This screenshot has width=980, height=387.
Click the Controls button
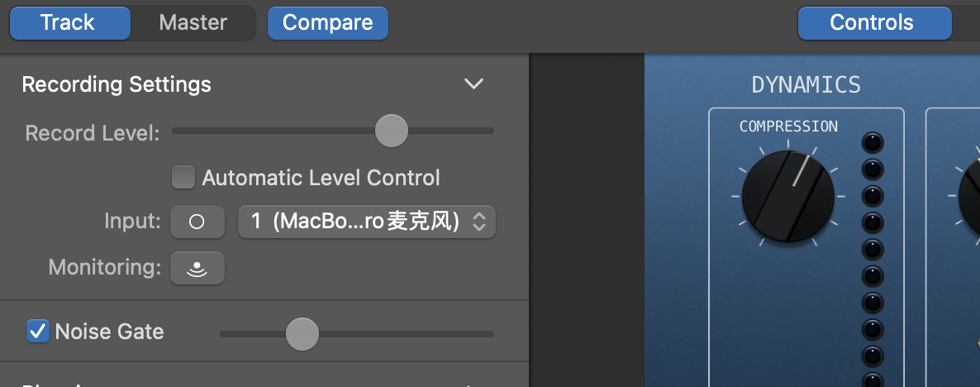pyautogui.click(x=873, y=22)
